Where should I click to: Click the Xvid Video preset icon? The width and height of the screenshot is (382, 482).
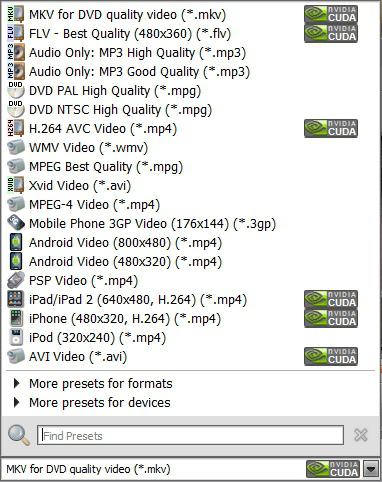(x=16, y=185)
